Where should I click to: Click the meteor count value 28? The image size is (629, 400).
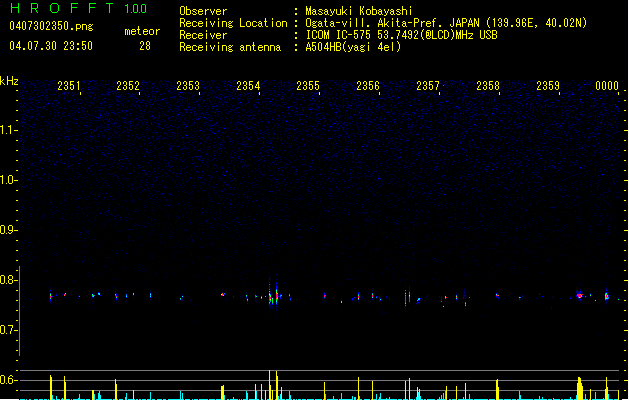click(145, 46)
